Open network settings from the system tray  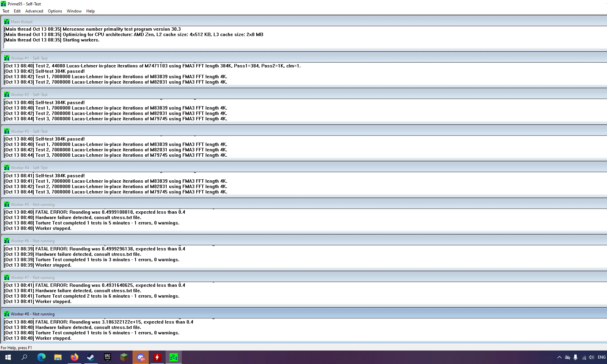[x=584, y=357]
